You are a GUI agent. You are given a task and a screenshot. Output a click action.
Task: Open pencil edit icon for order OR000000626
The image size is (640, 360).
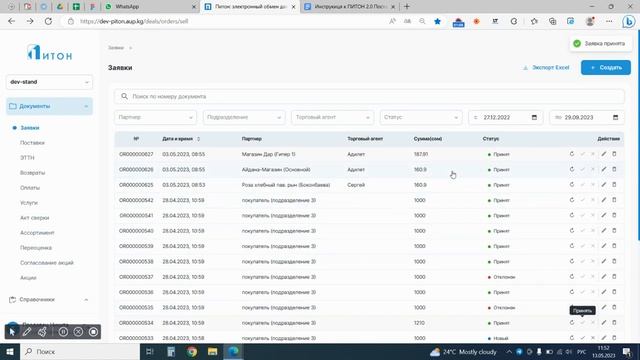604,169
